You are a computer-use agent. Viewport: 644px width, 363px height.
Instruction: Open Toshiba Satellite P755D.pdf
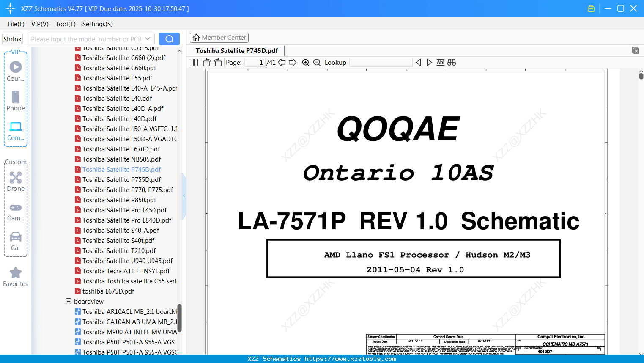coord(122,180)
